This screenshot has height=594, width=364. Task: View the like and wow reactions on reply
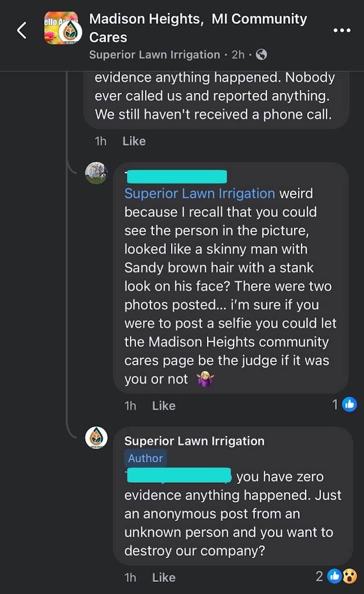[337, 576]
